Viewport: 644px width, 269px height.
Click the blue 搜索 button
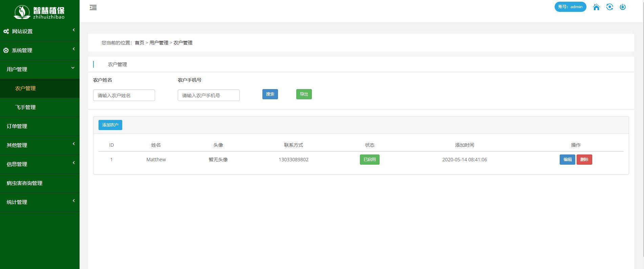pyautogui.click(x=270, y=94)
